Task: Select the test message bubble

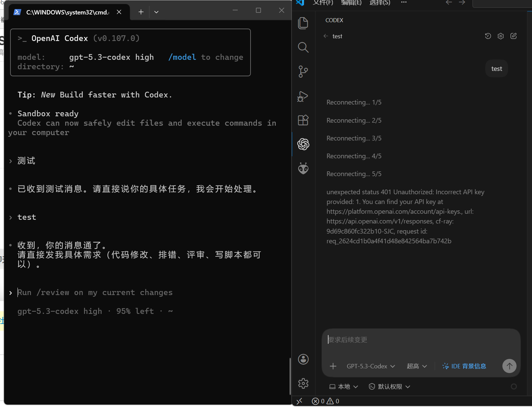Action: (x=497, y=69)
